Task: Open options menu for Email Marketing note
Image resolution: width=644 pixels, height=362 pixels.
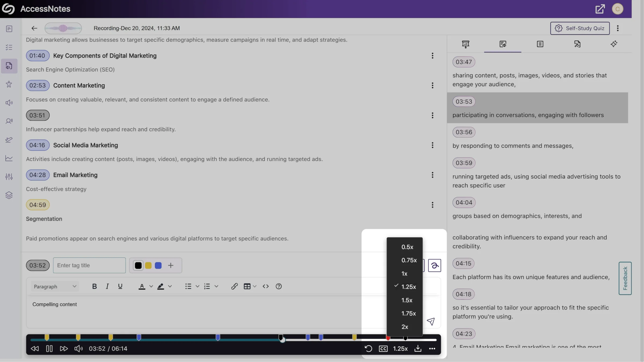Action: (432, 175)
